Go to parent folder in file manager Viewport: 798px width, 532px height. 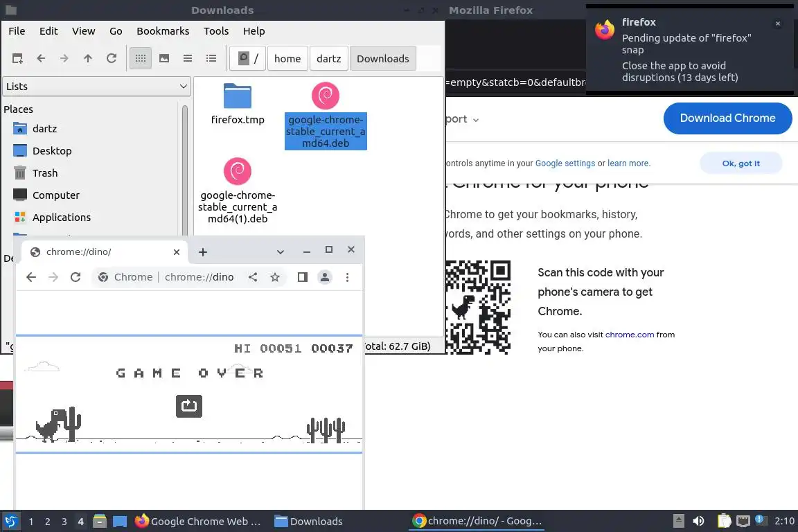tap(88, 59)
